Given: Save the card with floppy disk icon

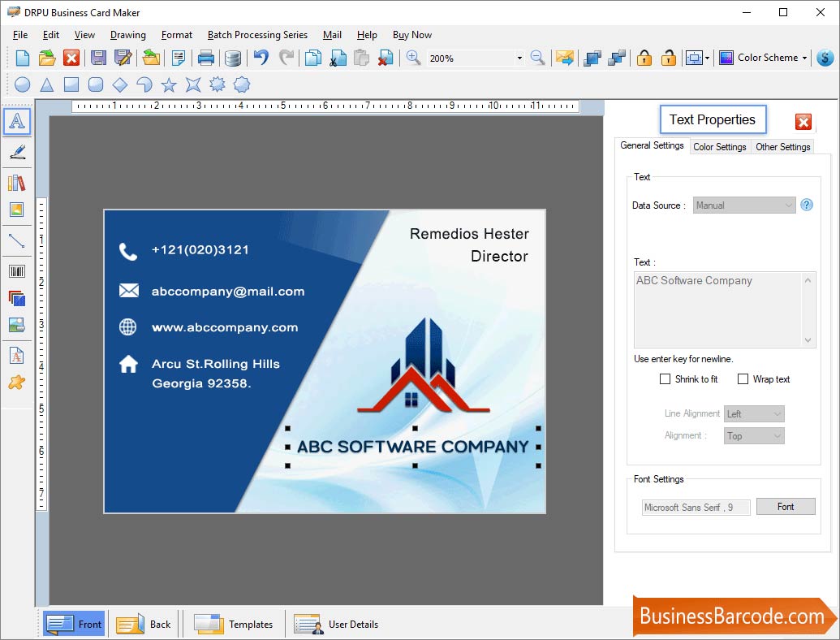Looking at the screenshot, I should coord(98,58).
